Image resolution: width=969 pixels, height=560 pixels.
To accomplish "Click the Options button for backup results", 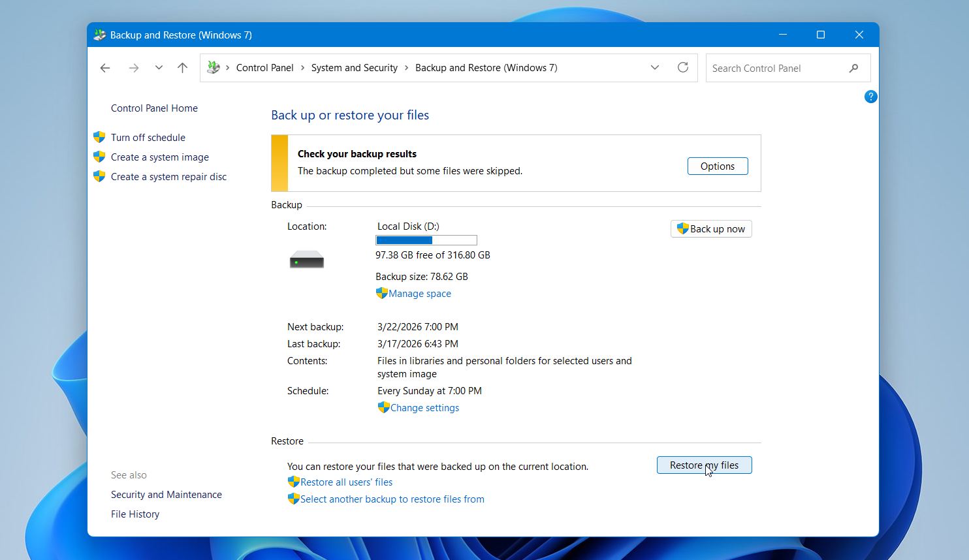I will [x=717, y=166].
